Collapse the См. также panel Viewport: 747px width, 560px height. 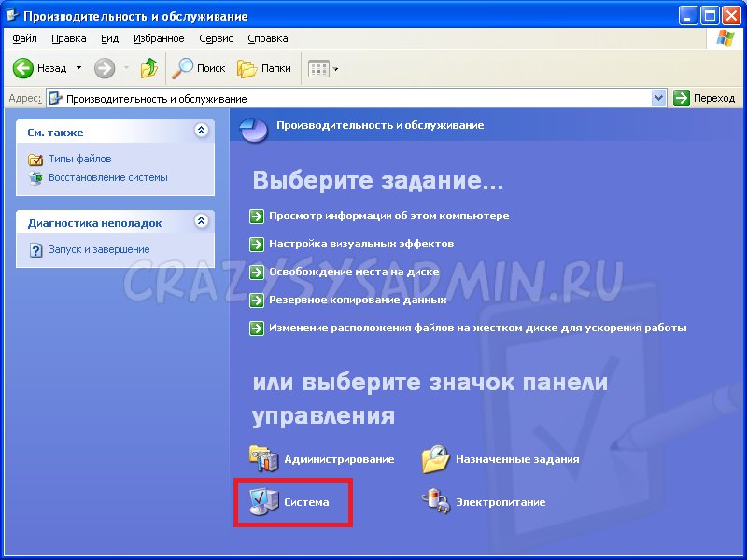tap(201, 132)
